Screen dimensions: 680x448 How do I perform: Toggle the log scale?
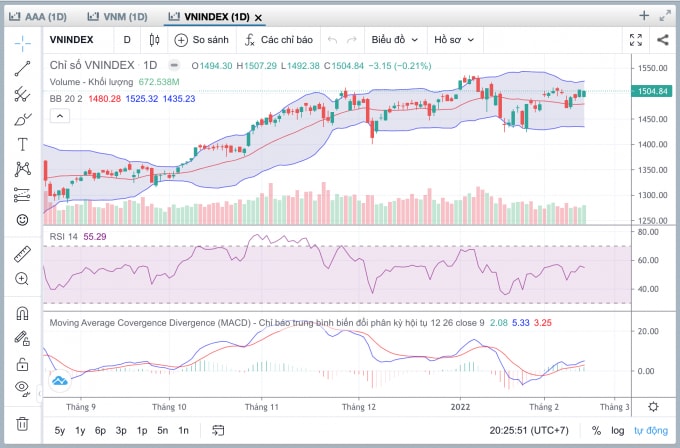click(618, 431)
